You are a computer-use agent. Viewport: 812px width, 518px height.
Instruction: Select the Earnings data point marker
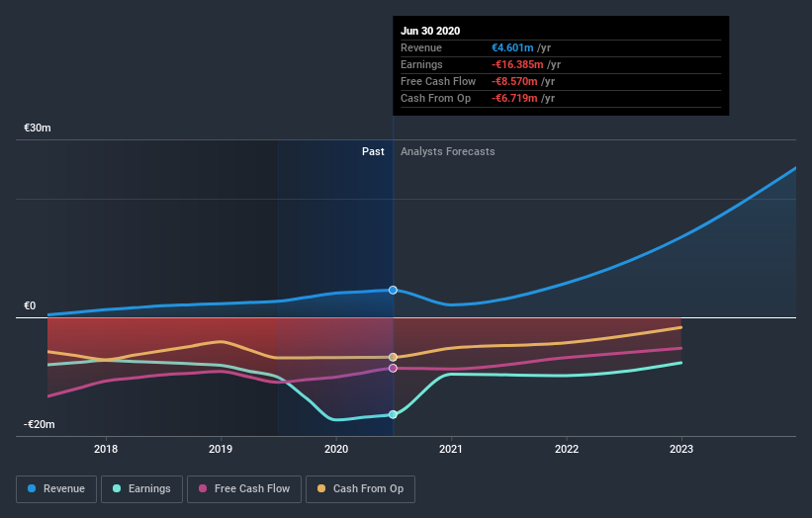coord(393,414)
